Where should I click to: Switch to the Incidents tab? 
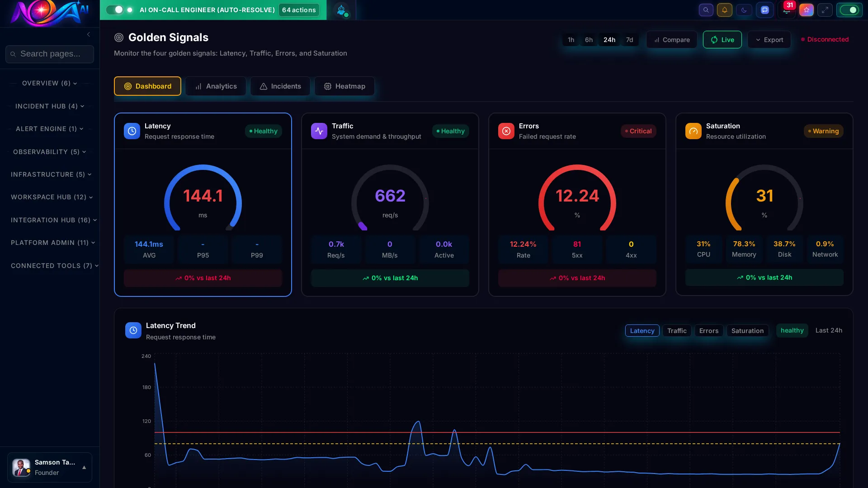[x=280, y=86]
